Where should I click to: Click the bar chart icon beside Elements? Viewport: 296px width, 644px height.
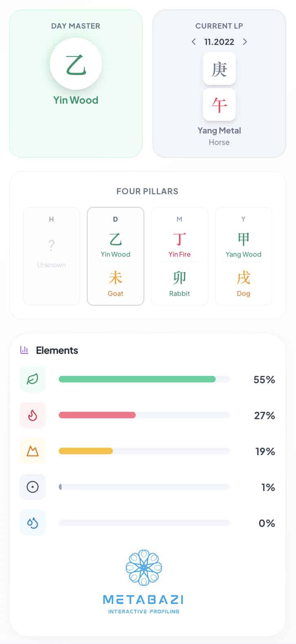click(x=24, y=350)
